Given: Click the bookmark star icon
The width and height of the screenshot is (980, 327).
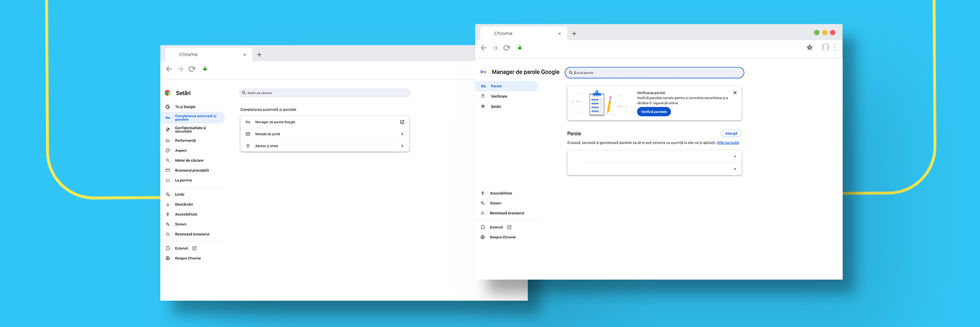Looking at the screenshot, I should pos(809,47).
